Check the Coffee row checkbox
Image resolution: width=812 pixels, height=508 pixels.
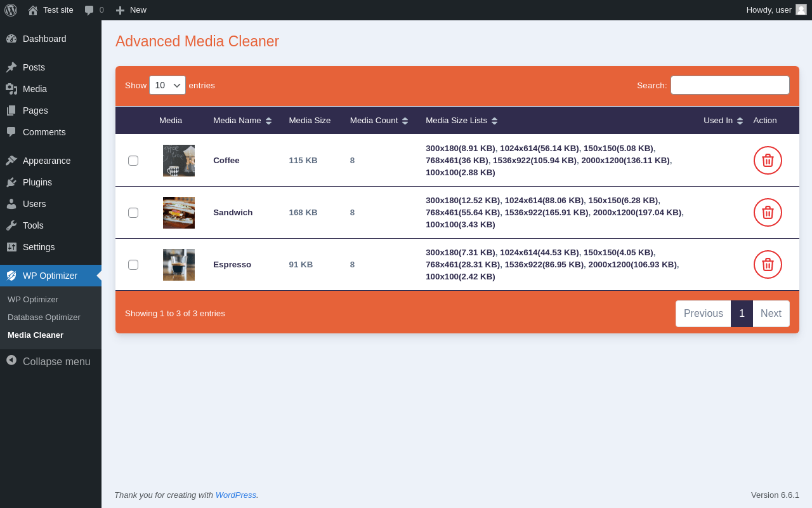tap(133, 161)
